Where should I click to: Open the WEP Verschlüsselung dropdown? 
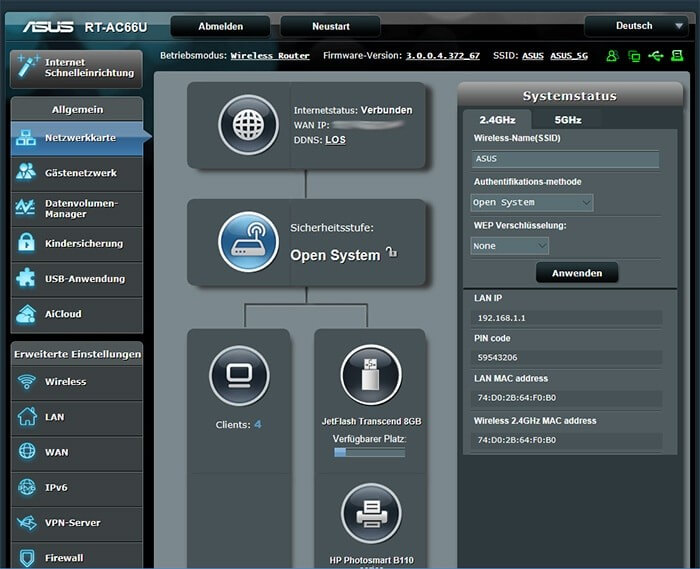510,245
